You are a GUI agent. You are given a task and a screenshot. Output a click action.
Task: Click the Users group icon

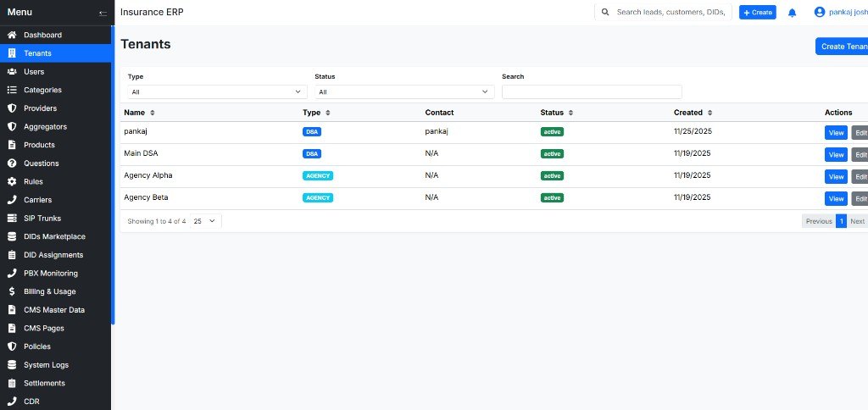pyautogui.click(x=12, y=71)
